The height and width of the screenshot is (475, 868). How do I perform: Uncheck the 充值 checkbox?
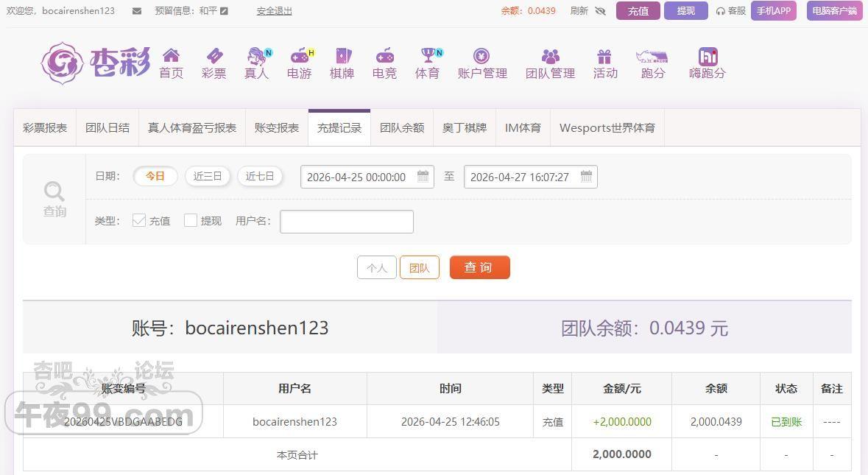tap(139, 220)
